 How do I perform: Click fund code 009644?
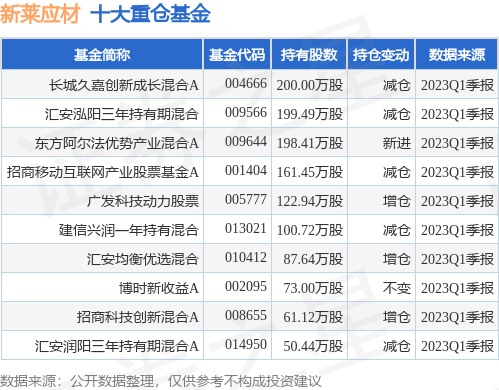246,141
